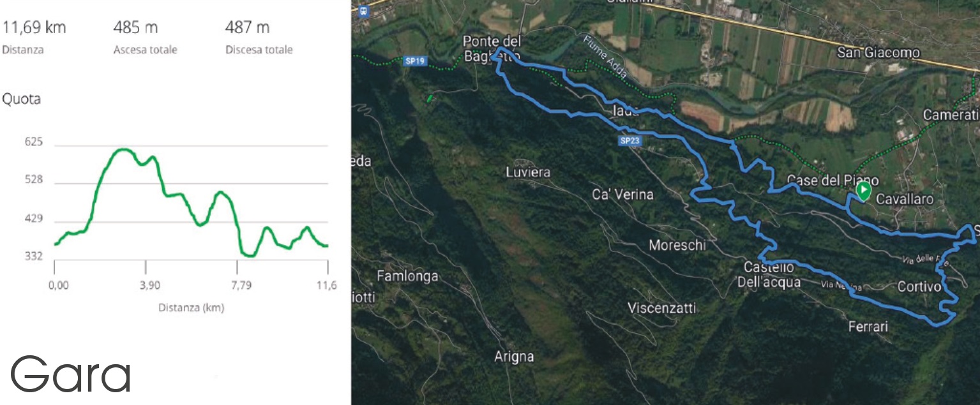
Task: Click the 11,69 km distance value
Action: click(34, 28)
